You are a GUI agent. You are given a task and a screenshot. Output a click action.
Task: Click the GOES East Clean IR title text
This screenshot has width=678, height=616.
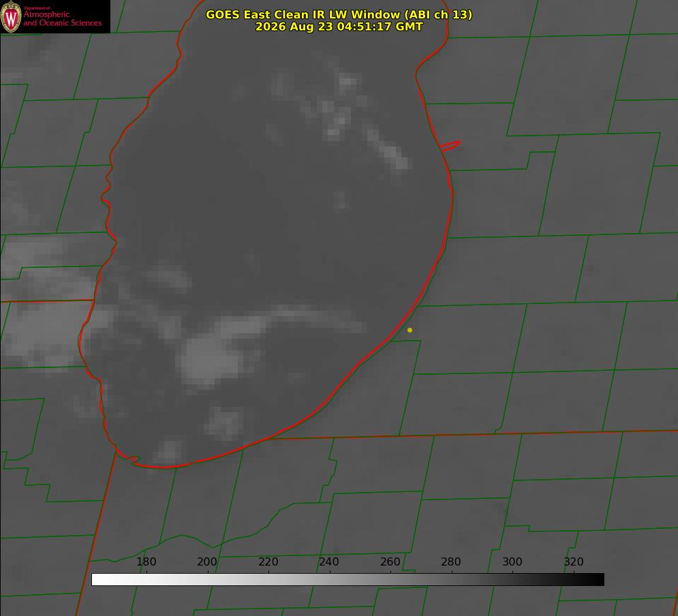tap(339, 14)
